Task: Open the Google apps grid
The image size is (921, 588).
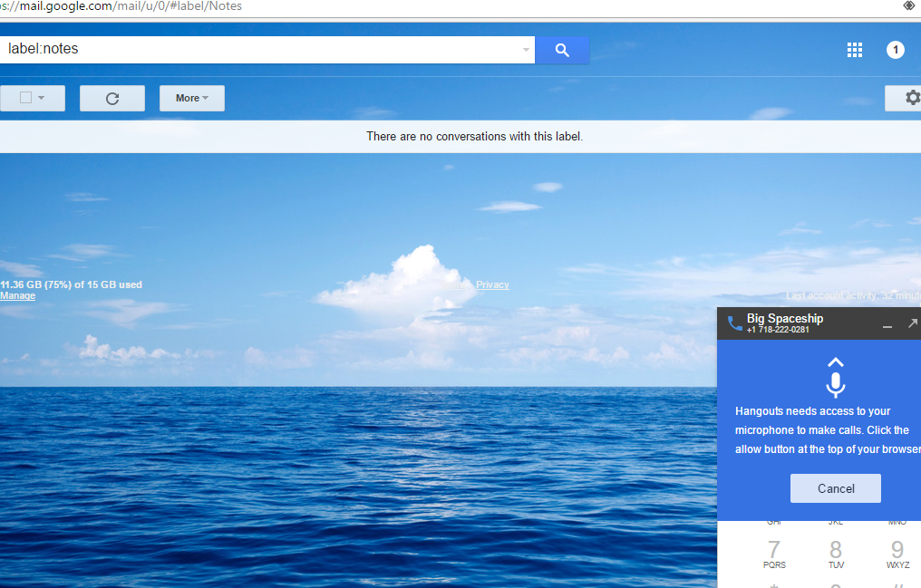Action: coord(855,50)
